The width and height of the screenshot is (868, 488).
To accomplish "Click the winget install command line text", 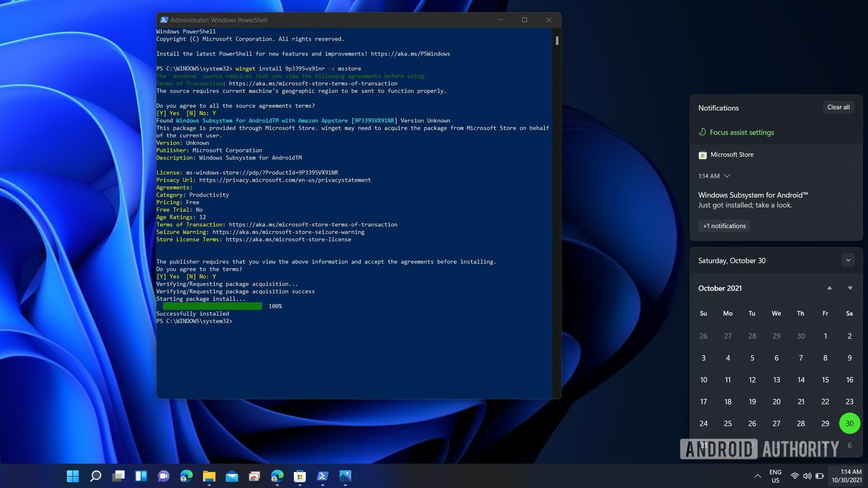I will tap(298, 69).
